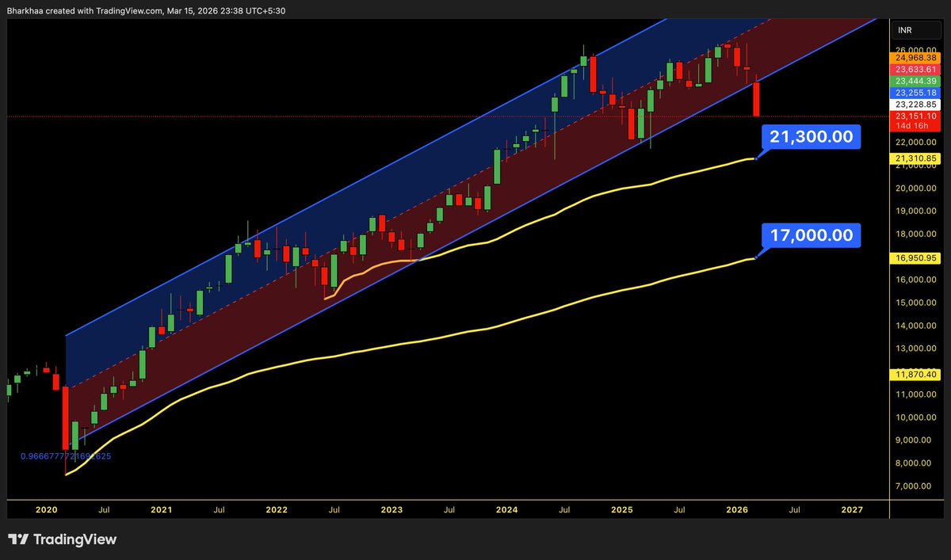
Task: Click the red 23,151.10 last price label
Action: click(x=915, y=116)
